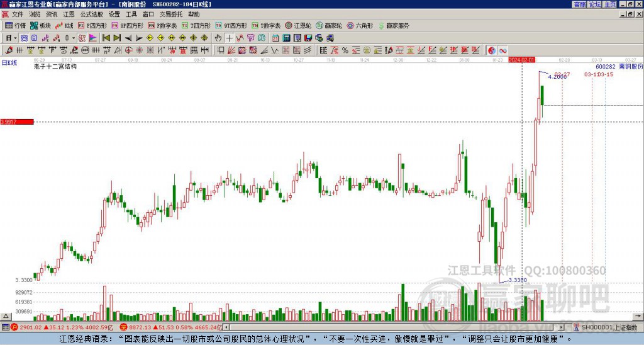Viewport: 644px width, 345px height.
Task: Click the yin-yang icon
Action: [x=492, y=50]
